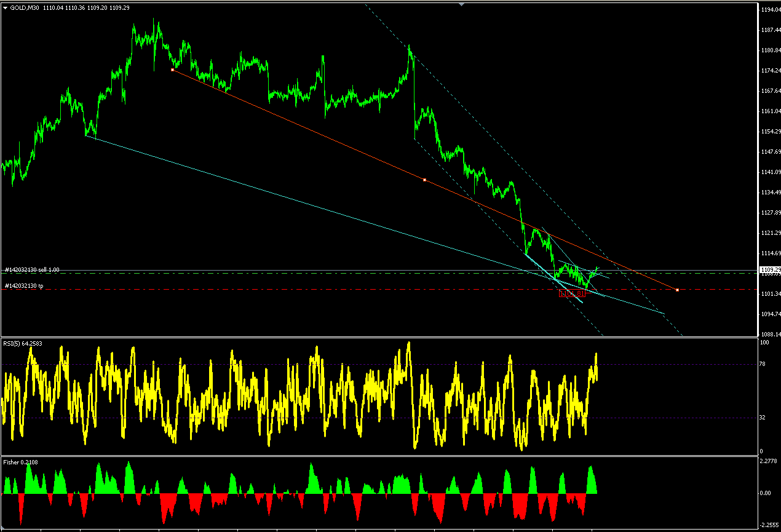The width and height of the screenshot is (781, 532).
Task: Click the Fisher 0.2108 indicator label
Action: point(20,462)
